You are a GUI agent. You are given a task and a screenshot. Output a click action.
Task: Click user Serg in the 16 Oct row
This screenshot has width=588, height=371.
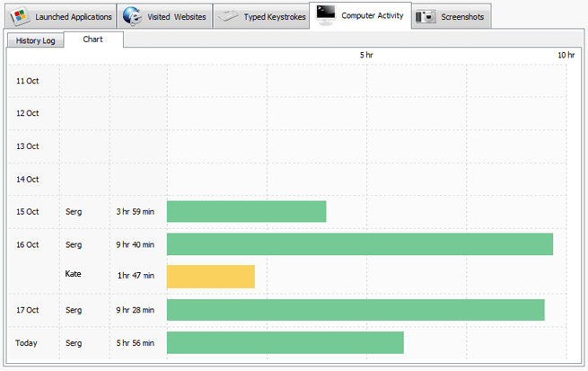point(74,244)
